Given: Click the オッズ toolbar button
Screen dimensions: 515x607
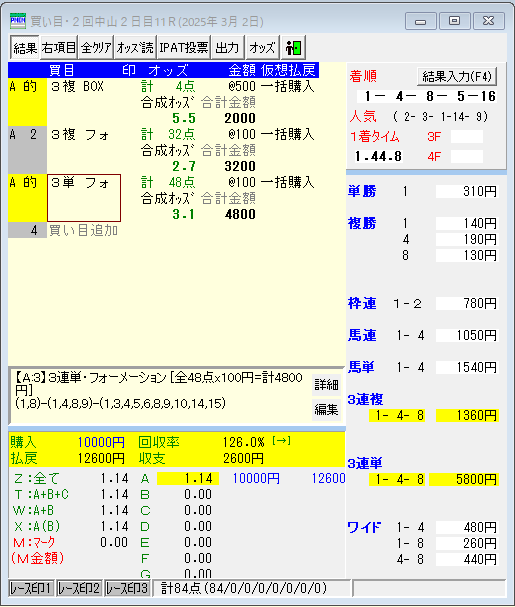Looking at the screenshot, I should tap(263, 48).
